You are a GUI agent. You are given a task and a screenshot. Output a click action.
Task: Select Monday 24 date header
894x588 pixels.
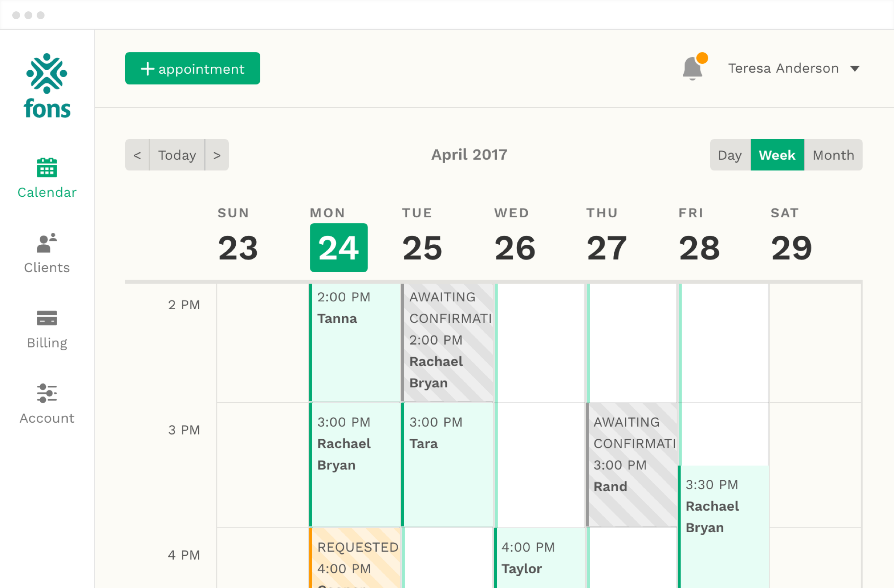pos(339,248)
